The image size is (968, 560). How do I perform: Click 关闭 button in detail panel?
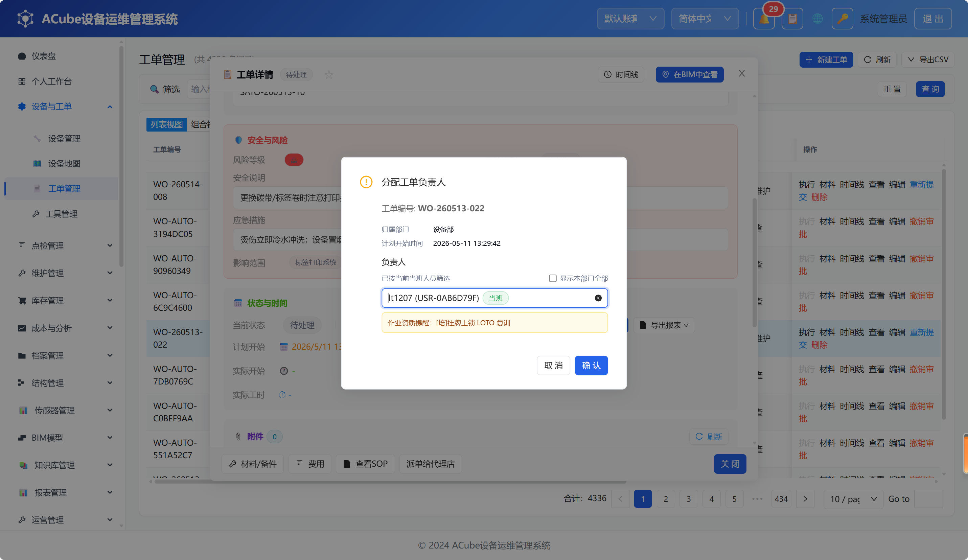point(730,464)
